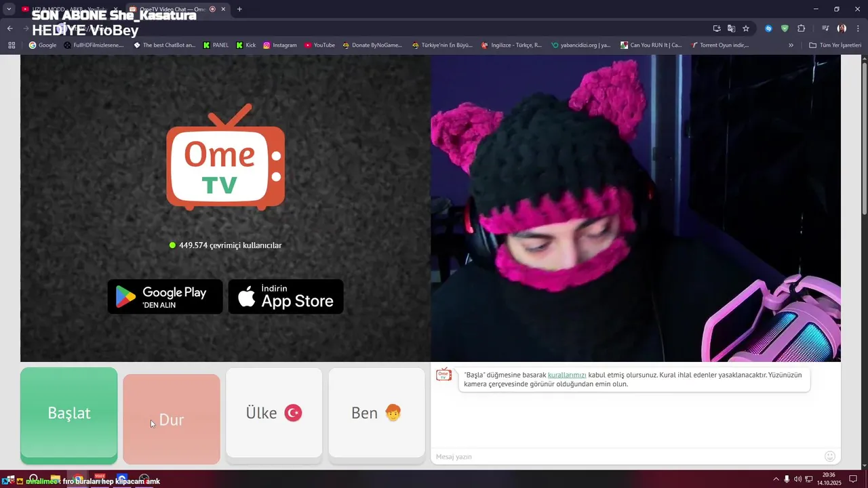Click the OmeTV logo on the video panel
Screen dimensions: 868x488
[x=225, y=157]
